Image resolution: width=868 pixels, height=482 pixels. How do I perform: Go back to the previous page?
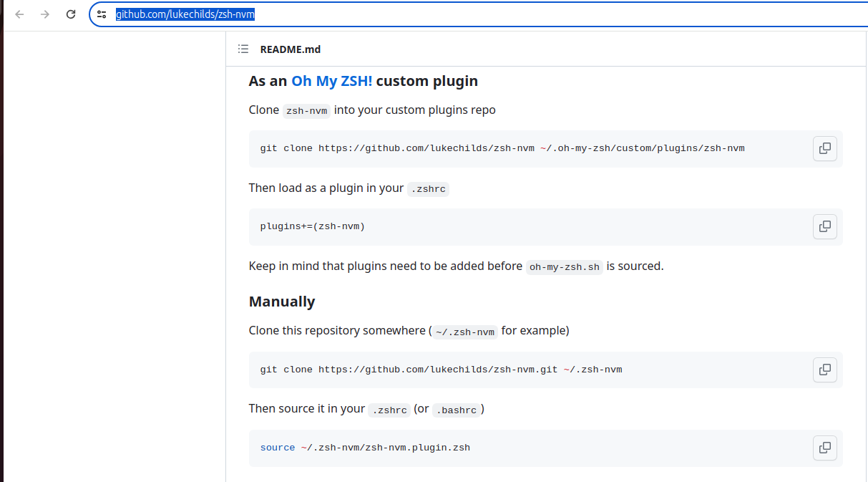point(19,14)
